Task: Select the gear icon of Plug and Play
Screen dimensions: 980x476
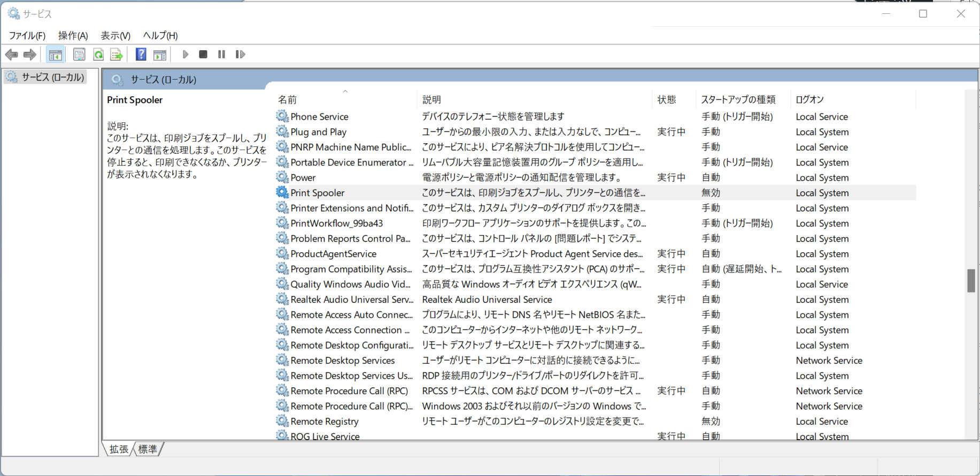Action: pyautogui.click(x=282, y=131)
